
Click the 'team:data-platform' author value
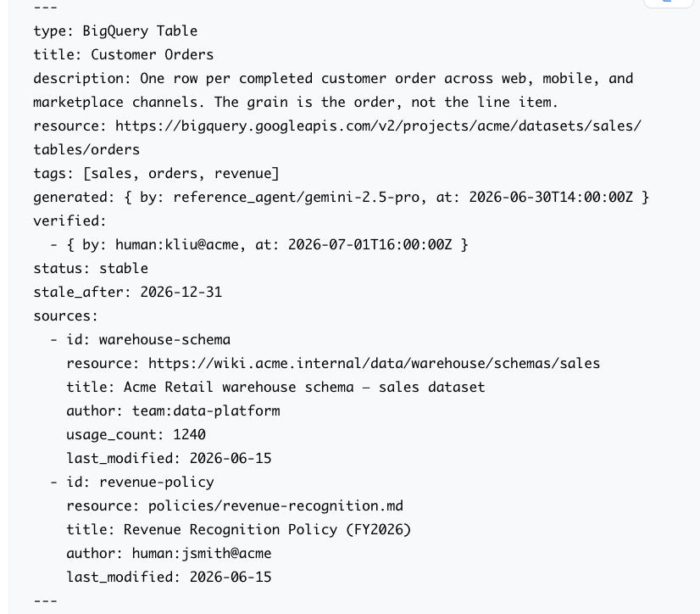click(x=206, y=411)
